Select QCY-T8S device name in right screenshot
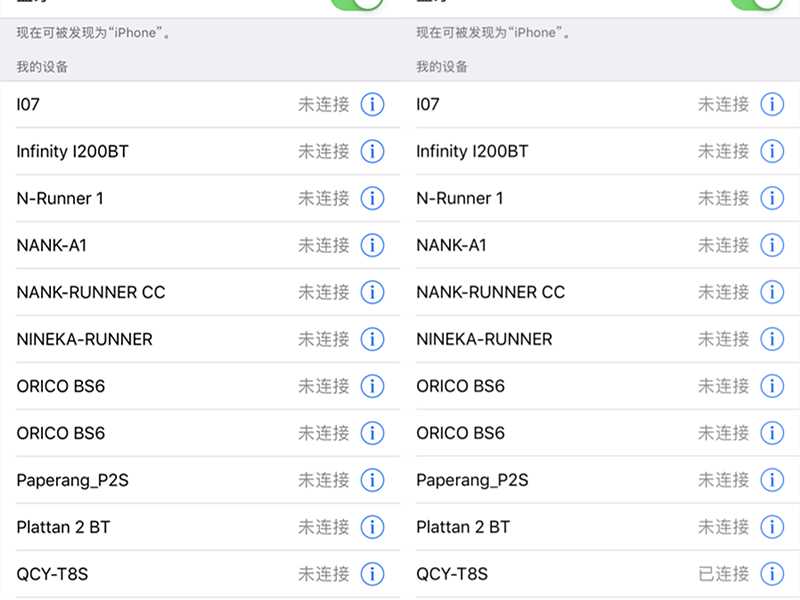800x600 pixels. tap(452, 574)
